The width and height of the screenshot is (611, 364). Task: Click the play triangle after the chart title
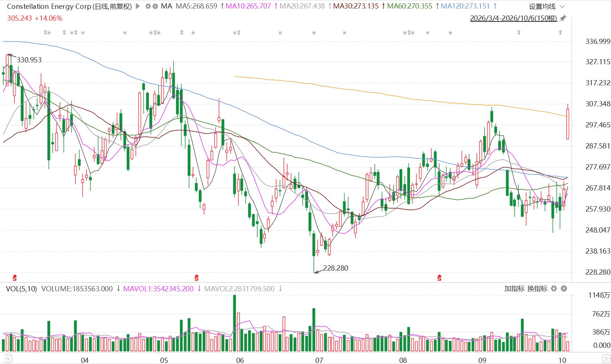tap(138, 6)
